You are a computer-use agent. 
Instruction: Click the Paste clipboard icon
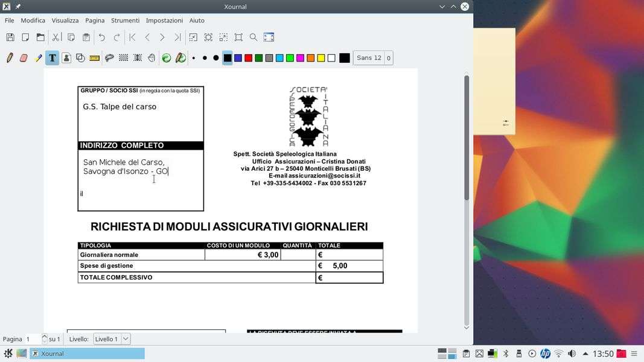pos(86,37)
